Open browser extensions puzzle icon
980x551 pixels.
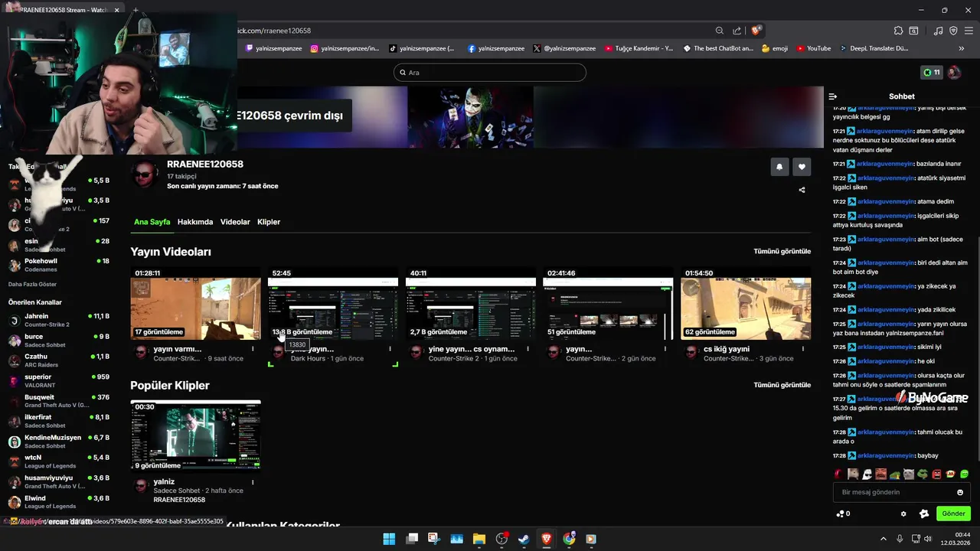tap(898, 31)
